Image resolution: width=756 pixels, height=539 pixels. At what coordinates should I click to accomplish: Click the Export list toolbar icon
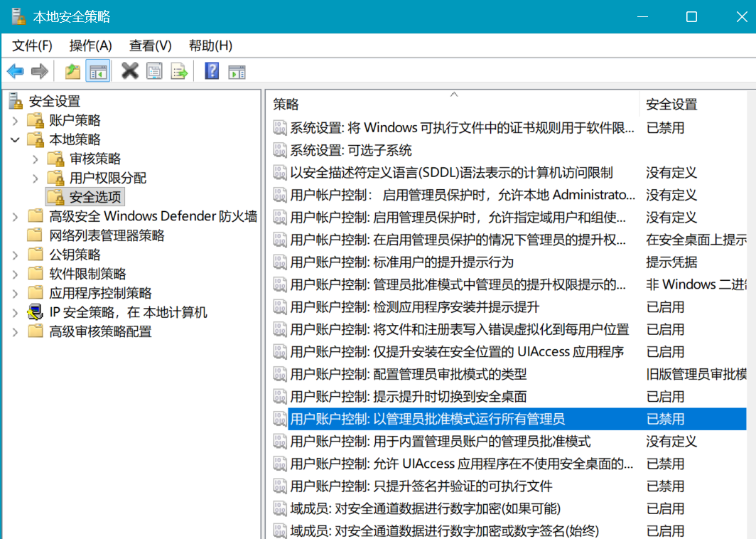click(179, 71)
